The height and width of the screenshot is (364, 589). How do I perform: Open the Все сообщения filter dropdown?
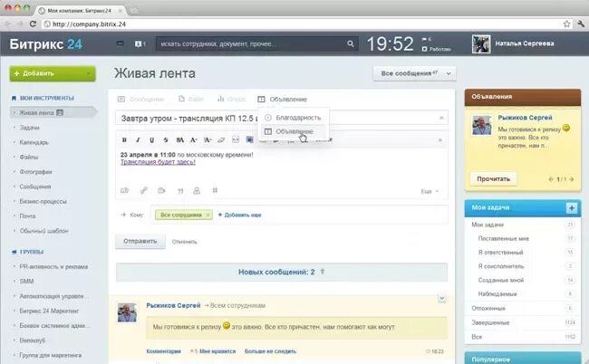pos(414,73)
